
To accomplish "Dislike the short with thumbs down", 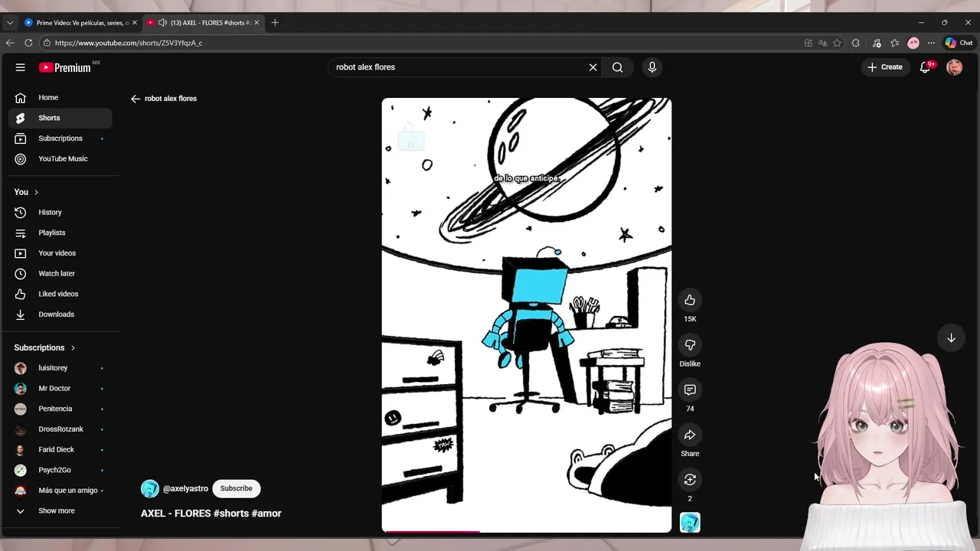I will 690,345.
